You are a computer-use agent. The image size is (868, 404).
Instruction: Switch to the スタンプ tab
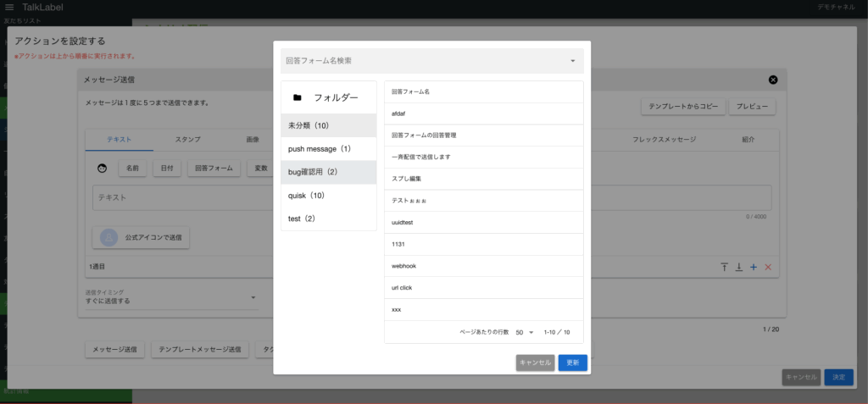(x=187, y=139)
